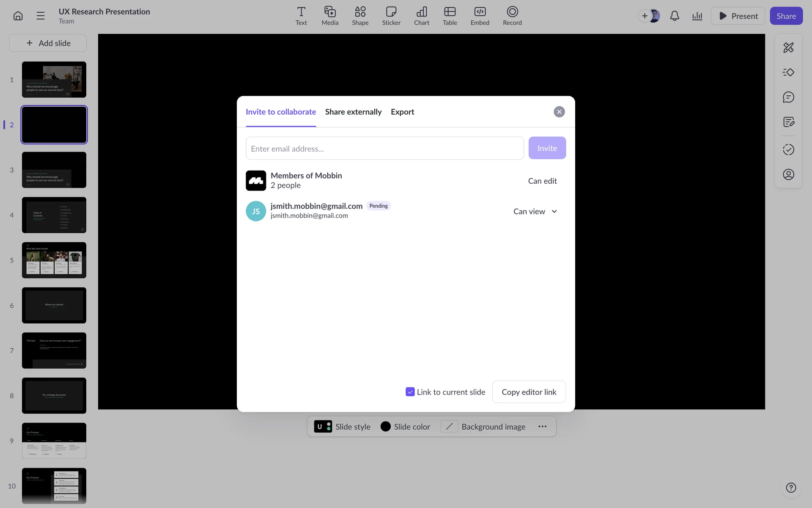
Task: Open the hamburger menu
Action: point(41,16)
